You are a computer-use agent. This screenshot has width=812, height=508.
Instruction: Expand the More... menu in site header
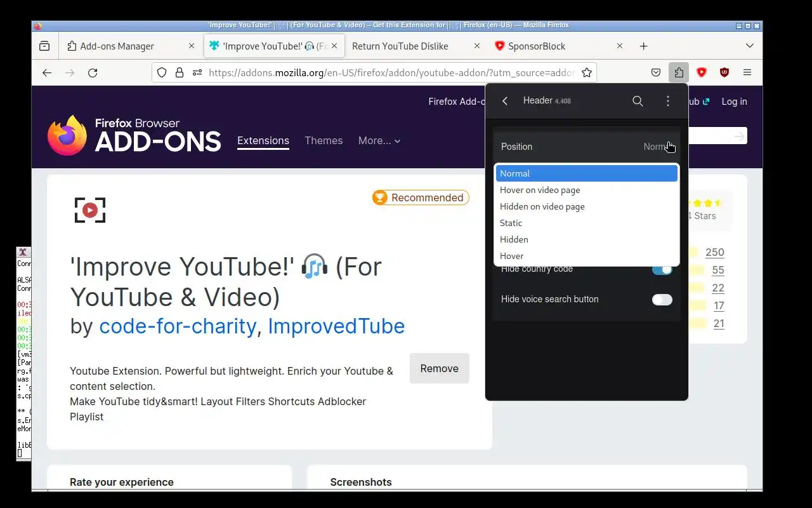click(379, 140)
